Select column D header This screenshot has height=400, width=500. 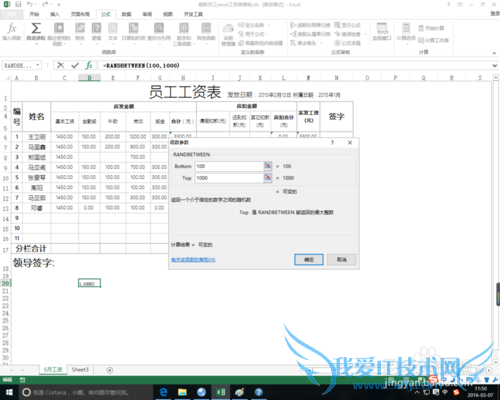[x=89, y=78]
